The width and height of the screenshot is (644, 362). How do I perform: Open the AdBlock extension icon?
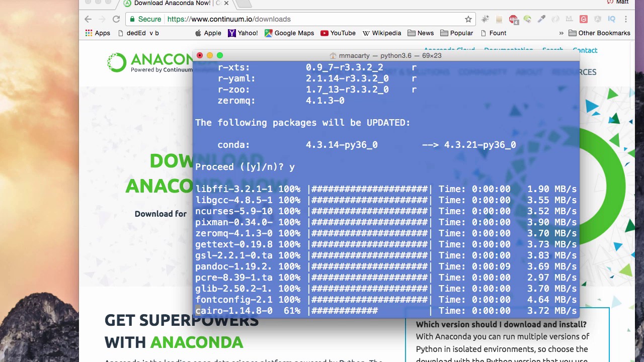coord(513,19)
